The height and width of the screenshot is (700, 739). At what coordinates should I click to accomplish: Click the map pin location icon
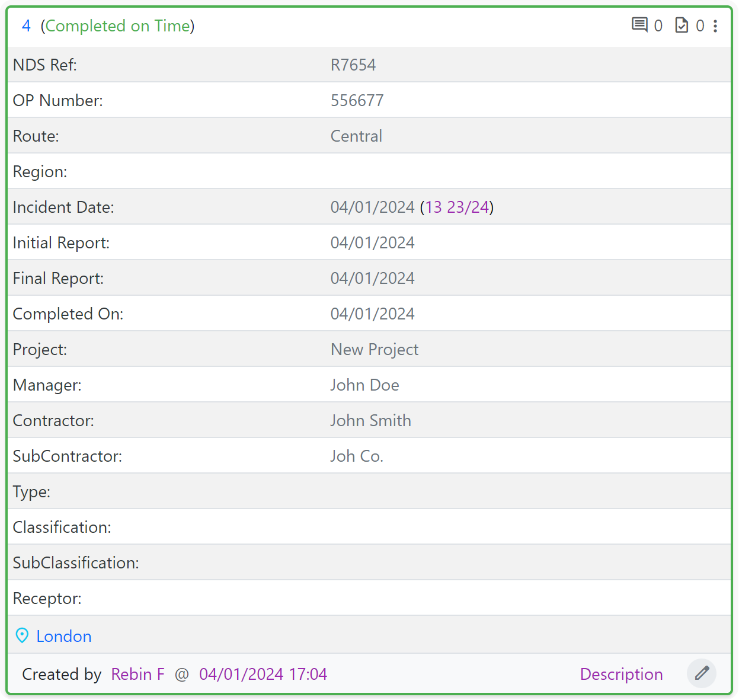pos(22,635)
